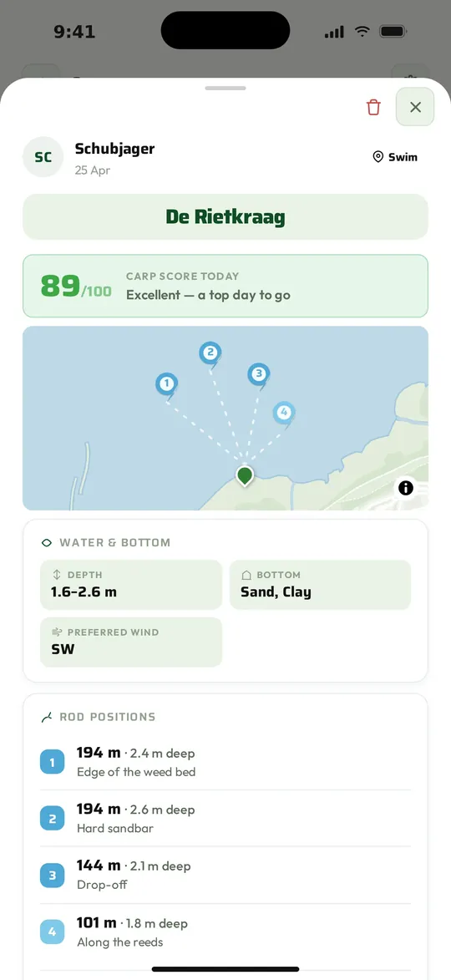Select rod marker 4 on the map
The image size is (451, 980).
tap(284, 413)
